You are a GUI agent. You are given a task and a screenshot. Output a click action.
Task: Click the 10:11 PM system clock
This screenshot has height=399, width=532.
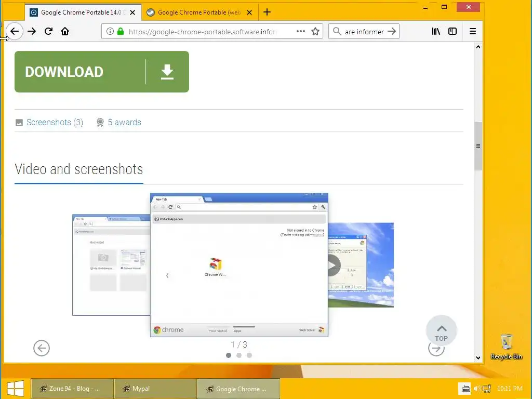click(510, 389)
